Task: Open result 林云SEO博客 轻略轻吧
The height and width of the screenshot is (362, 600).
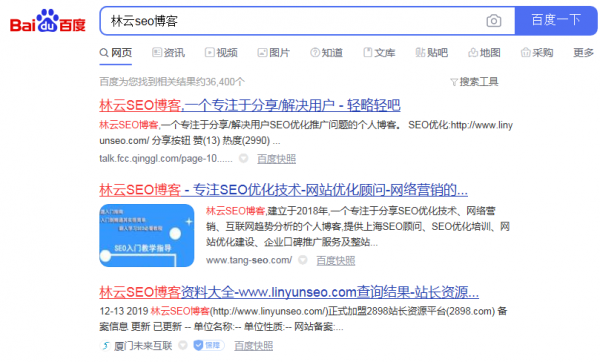Action: [x=250, y=105]
